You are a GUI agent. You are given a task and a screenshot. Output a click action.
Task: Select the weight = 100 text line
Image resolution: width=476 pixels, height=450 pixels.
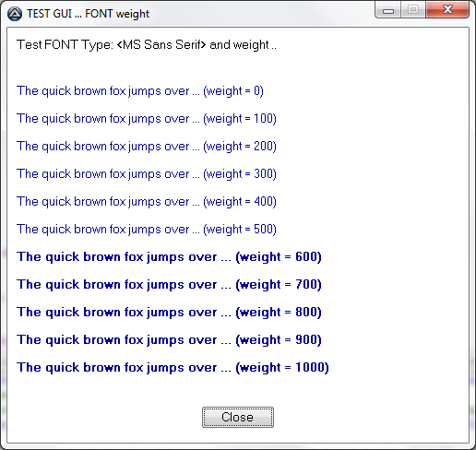[147, 119]
